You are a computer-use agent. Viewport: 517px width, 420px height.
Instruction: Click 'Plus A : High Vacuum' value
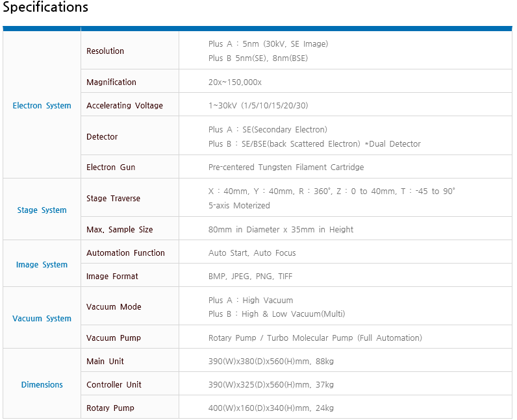(x=251, y=300)
